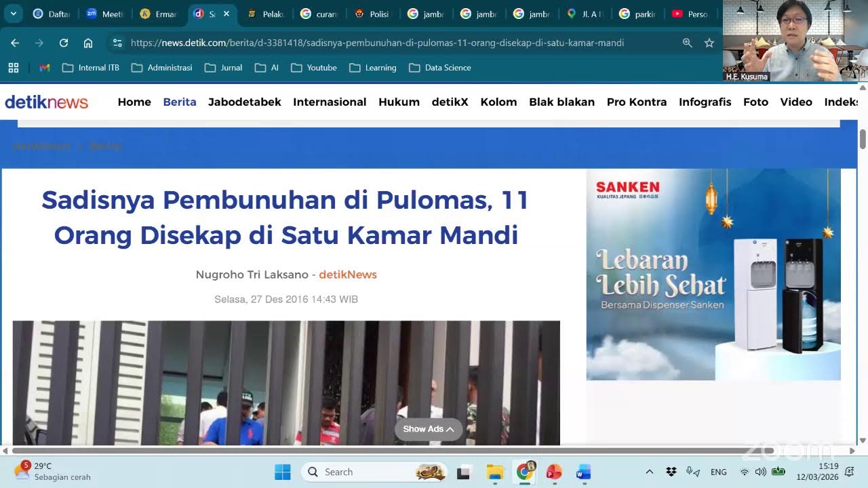The image size is (868, 488).
Task: Click the detikNews author source link
Action: coord(348,274)
